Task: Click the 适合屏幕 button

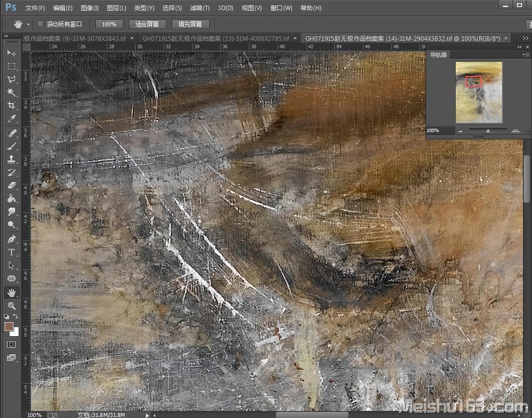Action: coord(147,24)
